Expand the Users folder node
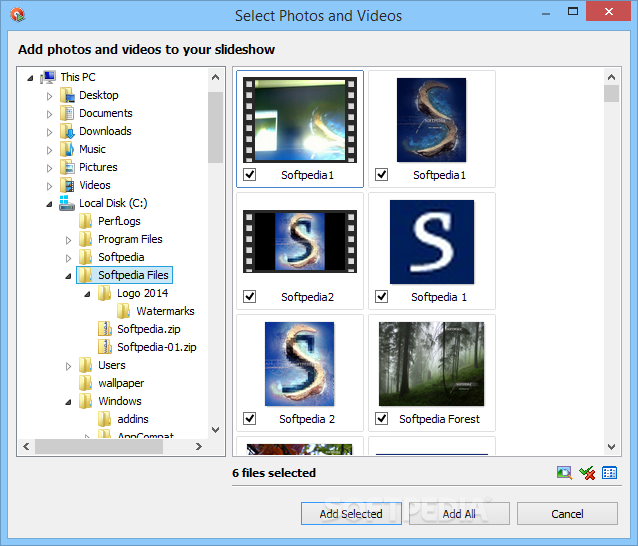The width and height of the screenshot is (638, 546). pyautogui.click(x=68, y=367)
